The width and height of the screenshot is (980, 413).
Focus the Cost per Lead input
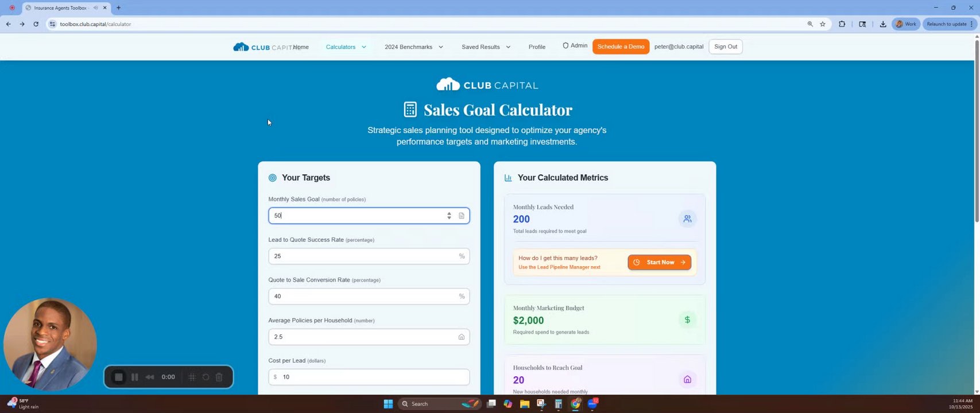click(369, 377)
